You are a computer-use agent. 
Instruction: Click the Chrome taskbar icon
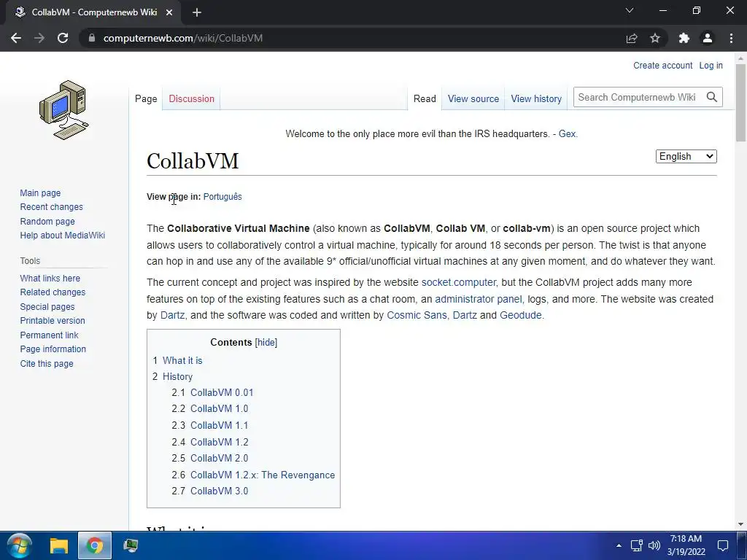[x=95, y=545]
